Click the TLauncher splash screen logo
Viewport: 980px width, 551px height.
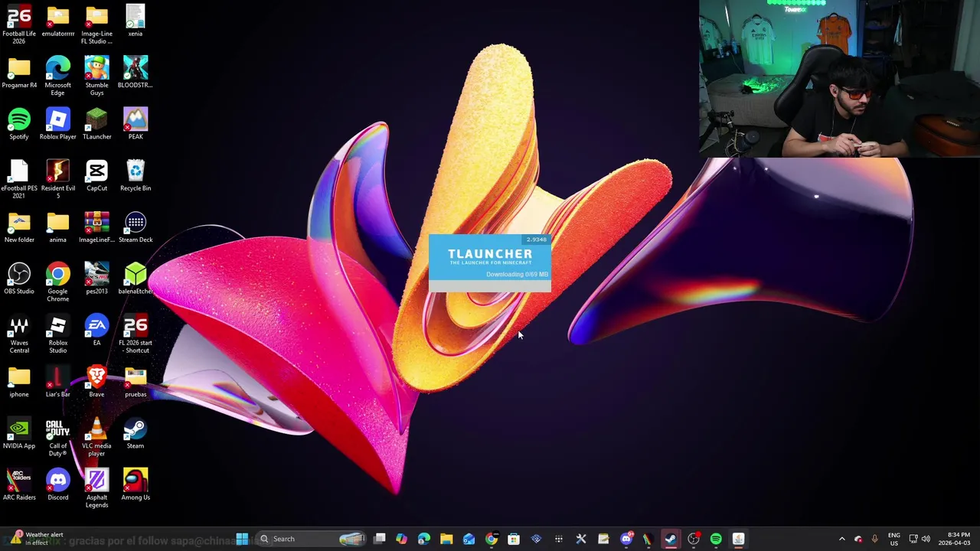(490, 256)
